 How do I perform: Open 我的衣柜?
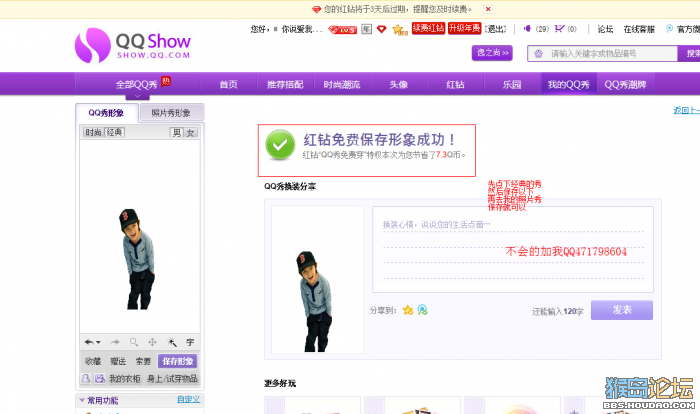click(x=125, y=379)
